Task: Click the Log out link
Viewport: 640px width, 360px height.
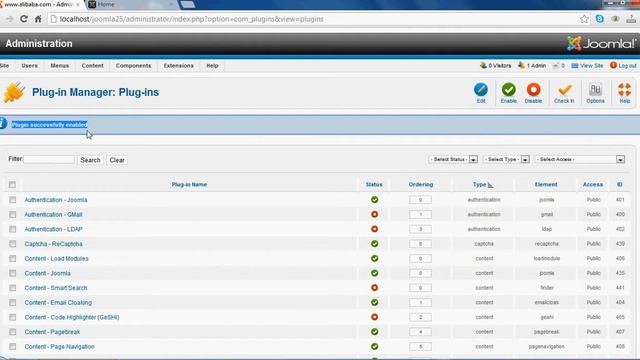Action: (x=623, y=66)
